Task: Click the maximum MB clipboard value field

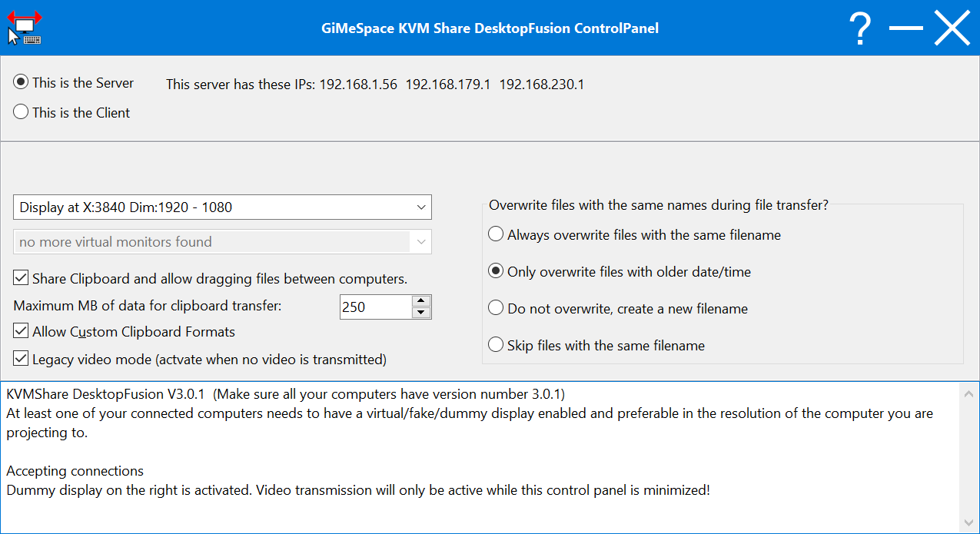Action: click(374, 307)
